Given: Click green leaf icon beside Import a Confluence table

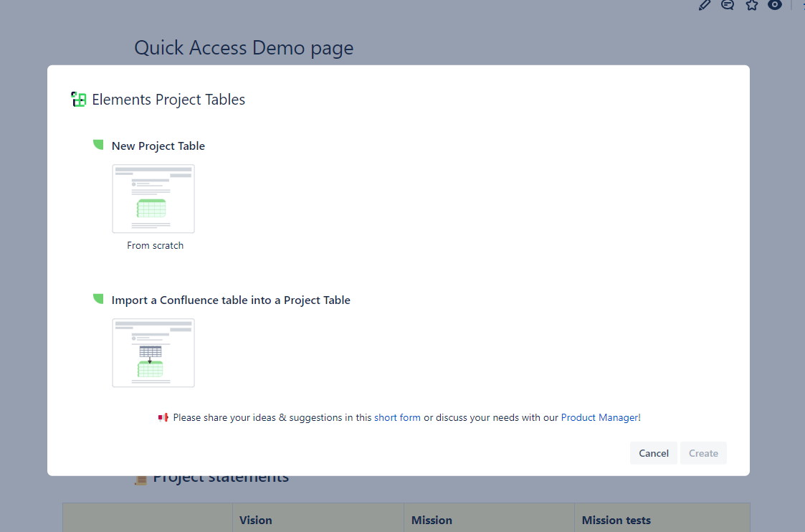Looking at the screenshot, I should point(98,299).
